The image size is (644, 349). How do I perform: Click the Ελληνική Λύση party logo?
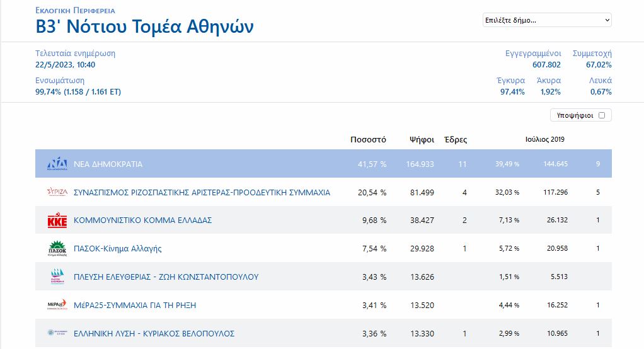(x=57, y=333)
